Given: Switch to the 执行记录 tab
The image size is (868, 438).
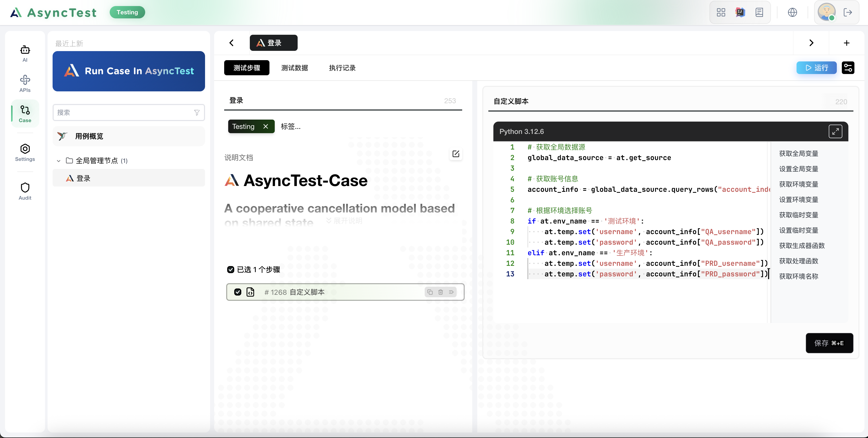Looking at the screenshot, I should (x=342, y=68).
